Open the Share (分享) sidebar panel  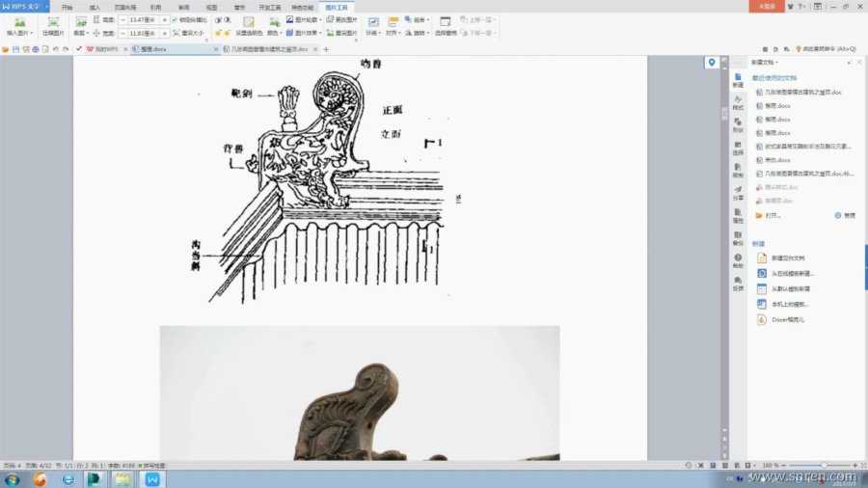pos(738,192)
